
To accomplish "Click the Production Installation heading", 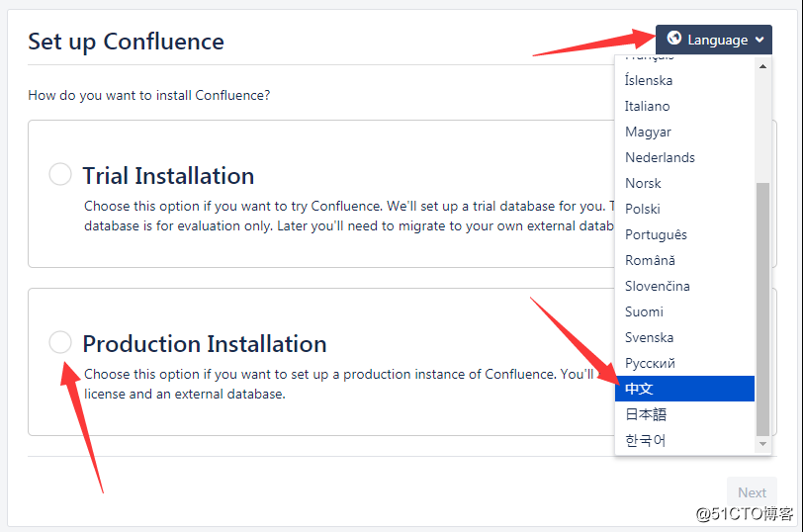I will point(205,343).
